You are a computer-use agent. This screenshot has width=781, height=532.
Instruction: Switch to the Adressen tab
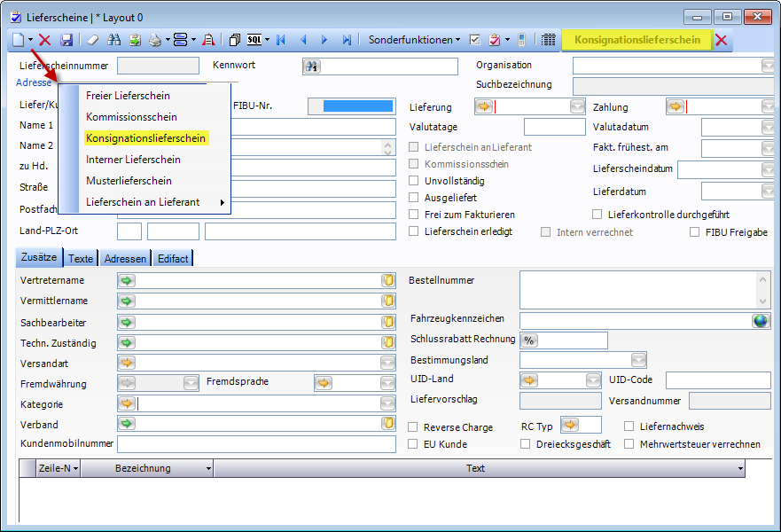(124, 259)
